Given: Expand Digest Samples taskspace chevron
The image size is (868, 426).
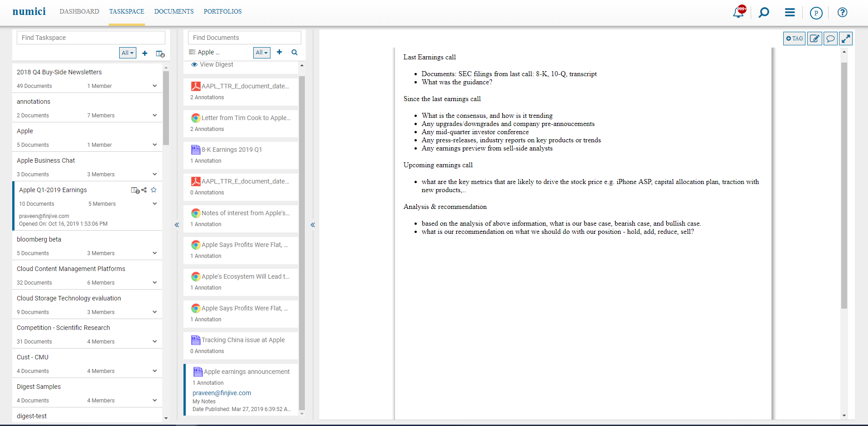Looking at the screenshot, I should coord(154,400).
